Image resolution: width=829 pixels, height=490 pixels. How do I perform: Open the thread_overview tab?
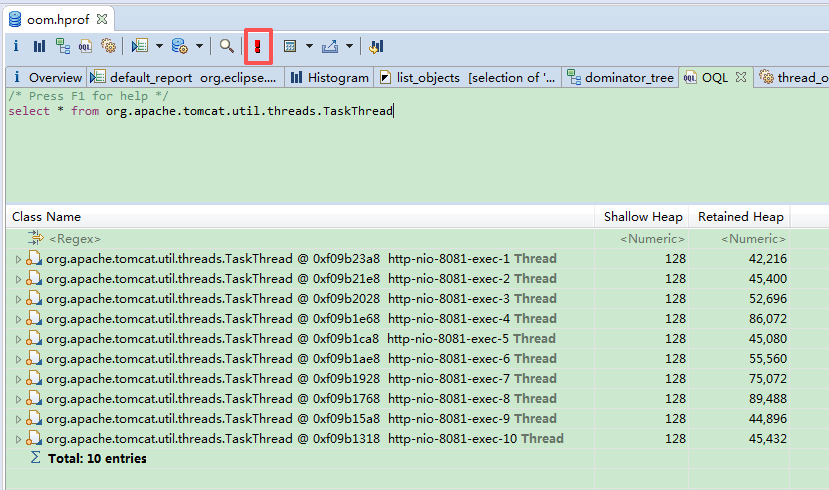click(793, 78)
